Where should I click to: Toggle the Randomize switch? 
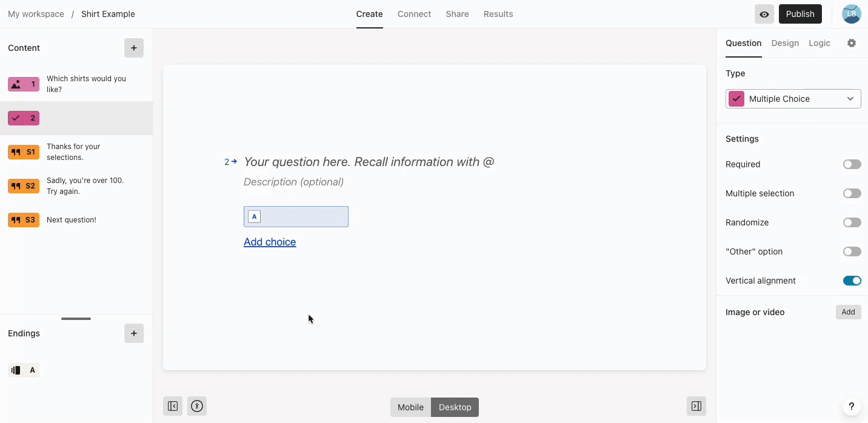pos(852,222)
